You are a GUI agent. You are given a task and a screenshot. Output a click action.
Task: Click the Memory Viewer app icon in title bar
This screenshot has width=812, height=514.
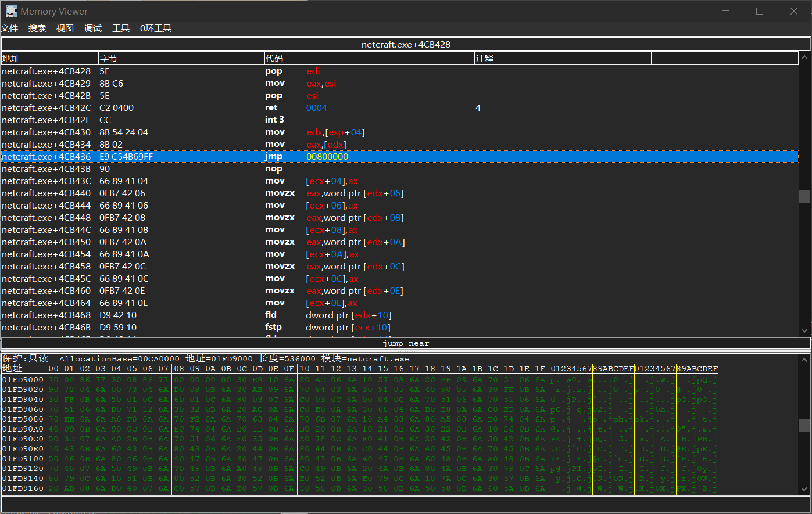pos(11,11)
